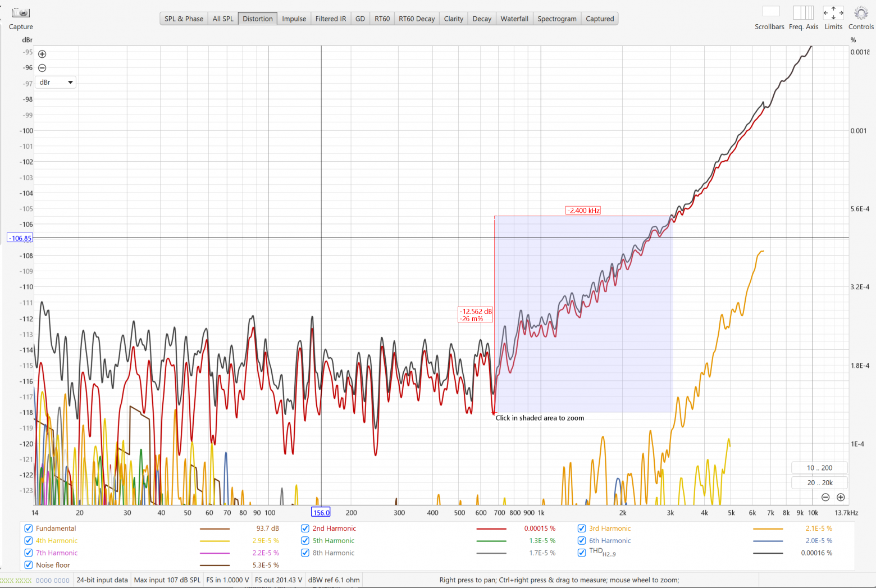This screenshot has width=876, height=588.
Task: Uncheck the 5th Harmonic checkbox
Action: pyautogui.click(x=305, y=541)
